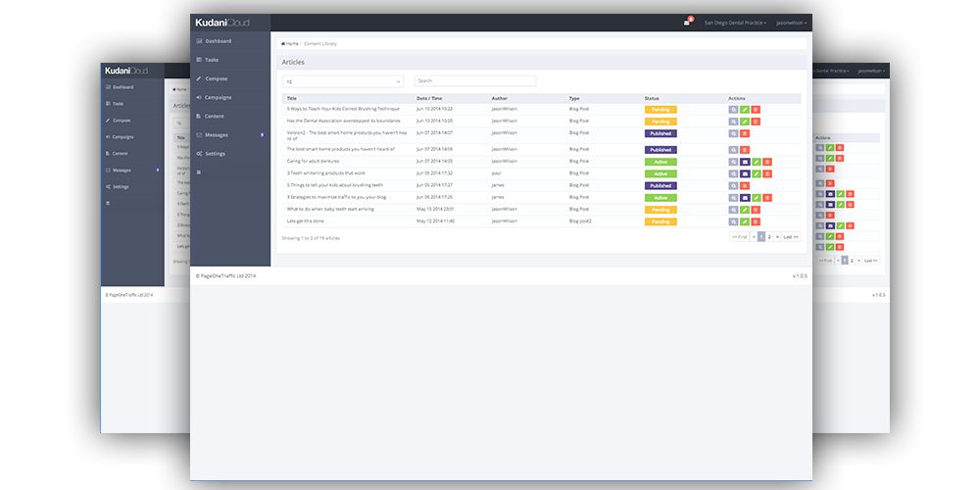
Task: Edit 'What to do when baby teeth' article
Action: pyautogui.click(x=745, y=210)
